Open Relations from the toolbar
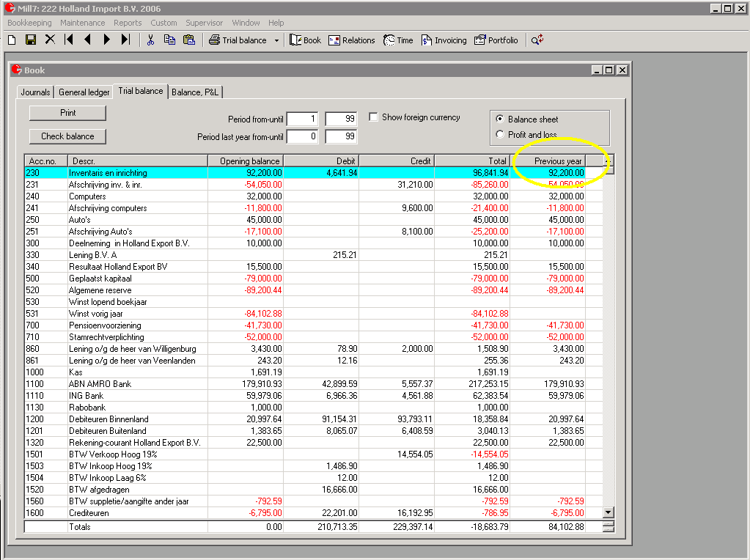750x560 pixels. 352,40
